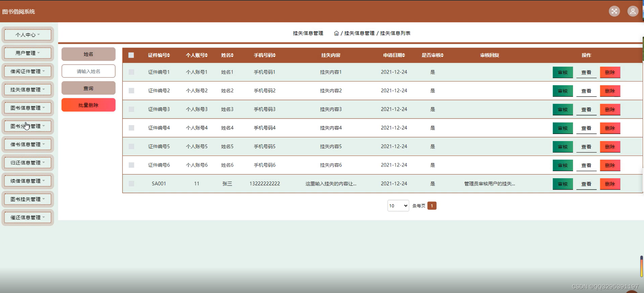This screenshot has width=644, height=293.
Task: Click the 这里输入挂失的内容让... cell
Action: point(331,184)
